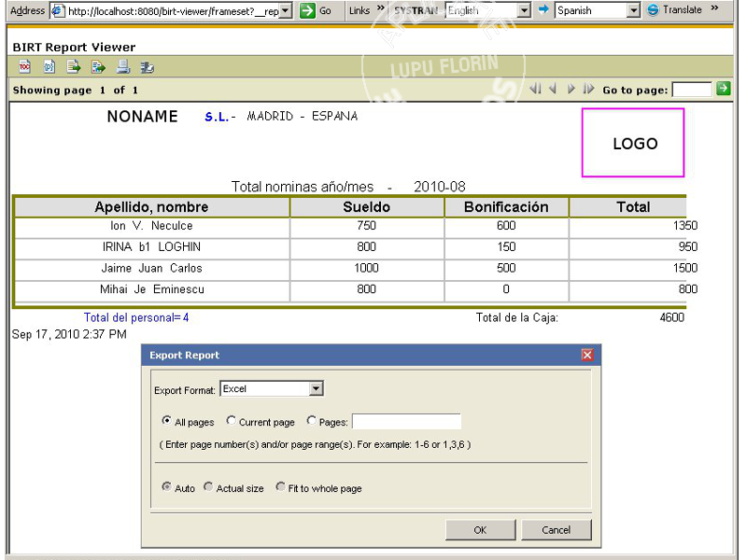Click the Apellido, nombre column header
Image resolution: width=747 pixels, height=560 pixels.
[151, 206]
